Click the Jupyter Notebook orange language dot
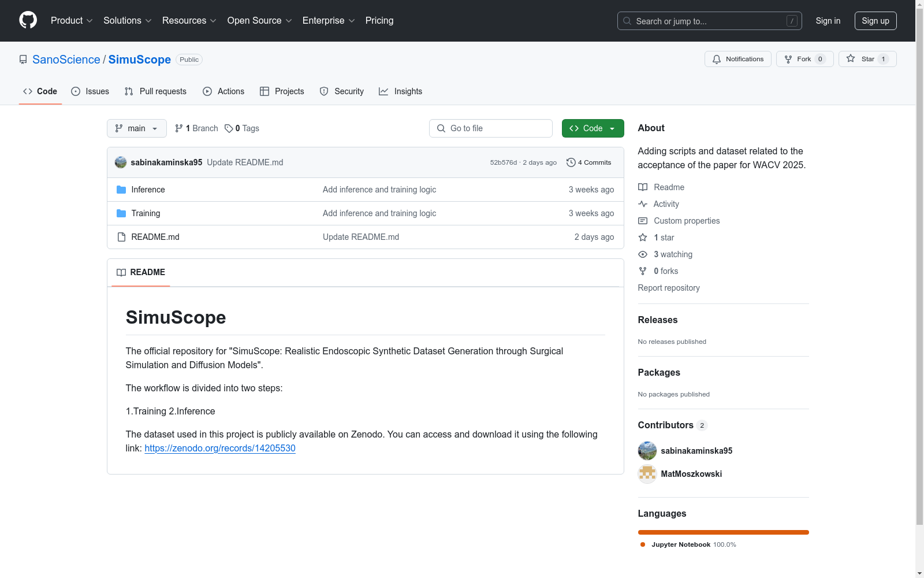This screenshot has width=924, height=578. 643,544
